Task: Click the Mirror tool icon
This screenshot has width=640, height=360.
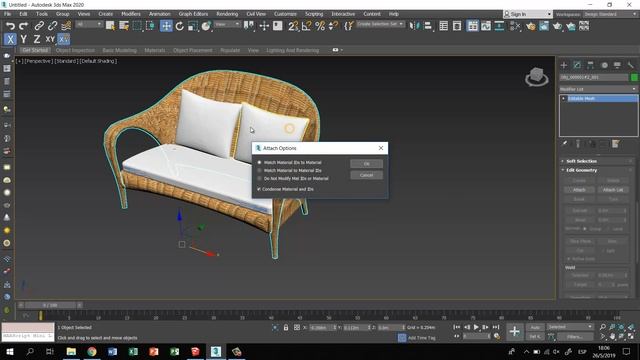Action: click(x=414, y=26)
